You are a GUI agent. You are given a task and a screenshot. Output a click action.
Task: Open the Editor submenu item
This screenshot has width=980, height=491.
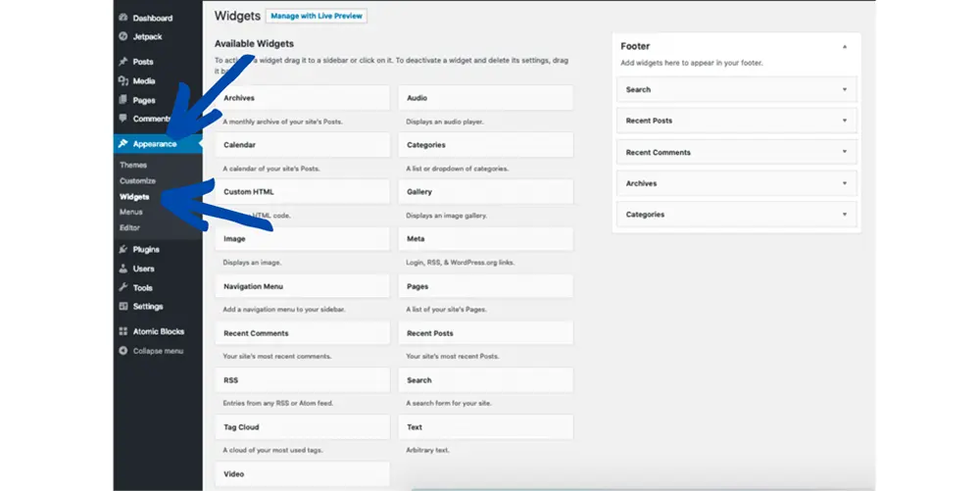pos(129,227)
